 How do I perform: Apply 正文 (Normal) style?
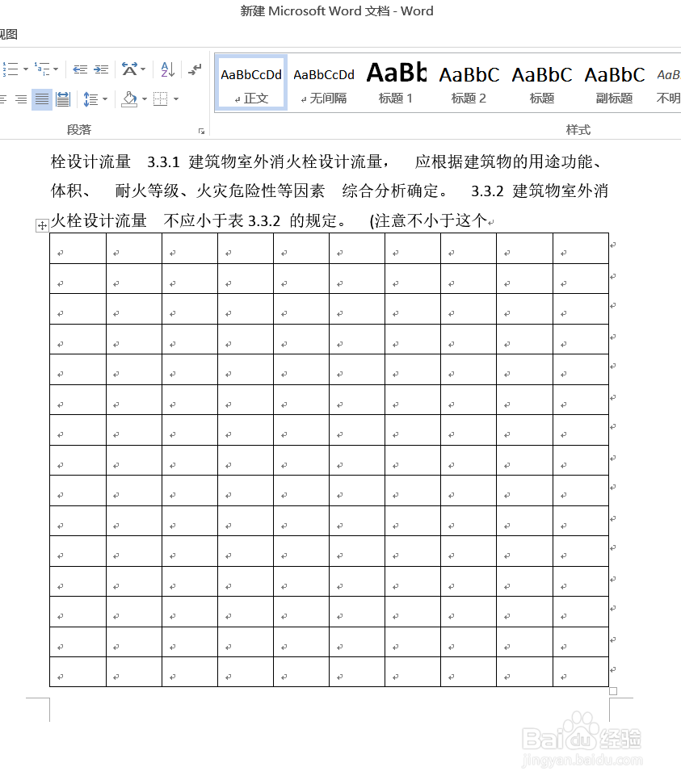pos(251,82)
